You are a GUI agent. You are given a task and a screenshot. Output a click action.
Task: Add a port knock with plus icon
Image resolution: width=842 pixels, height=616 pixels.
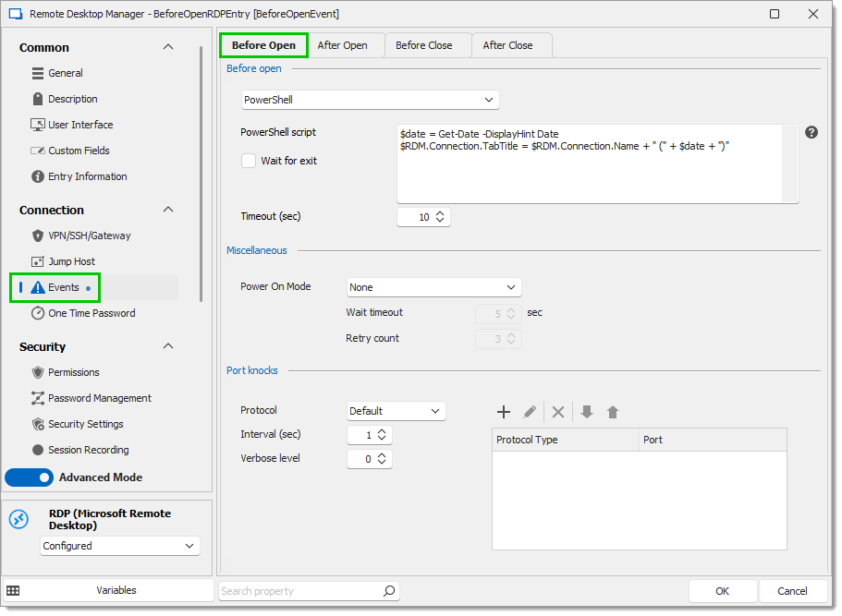point(503,412)
